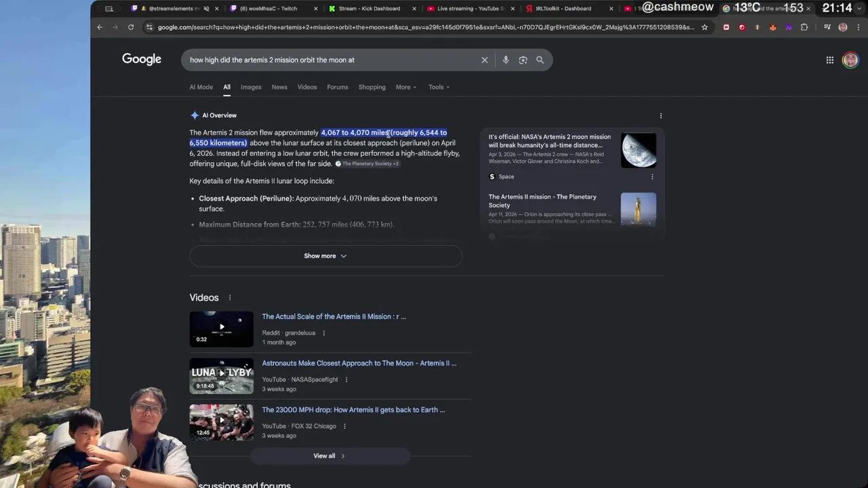This screenshot has height=488, width=868.
Task: Open The Actual Scale of Artemis II video link
Action: 334,317
